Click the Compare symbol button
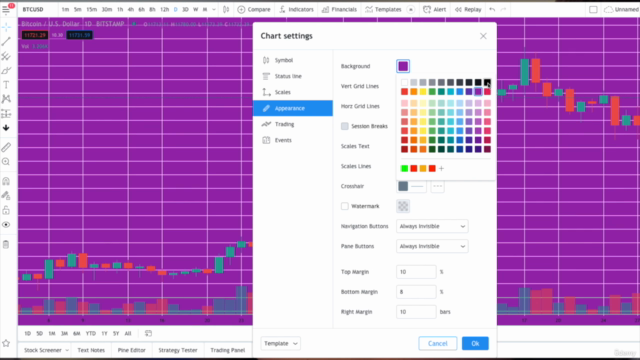640x360 pixels. [254, 9]
